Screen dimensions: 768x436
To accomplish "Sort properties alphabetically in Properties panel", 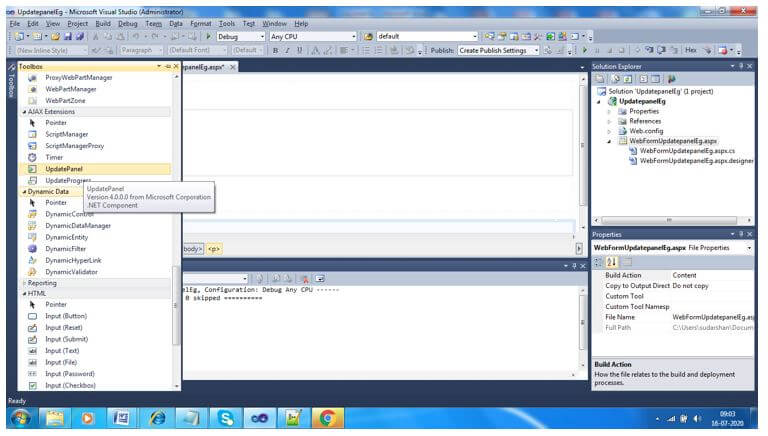I will coord(611,262).
